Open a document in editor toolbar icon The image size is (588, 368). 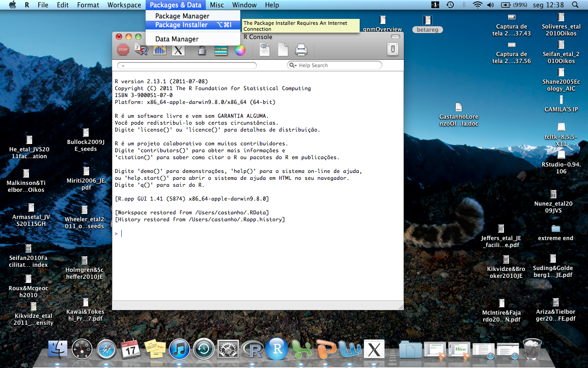[x=265, y=50]
